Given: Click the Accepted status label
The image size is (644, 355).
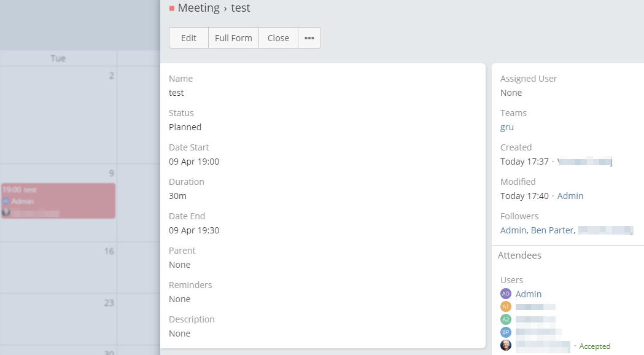Looking at the screenshot, I should (x=595, y=346).
